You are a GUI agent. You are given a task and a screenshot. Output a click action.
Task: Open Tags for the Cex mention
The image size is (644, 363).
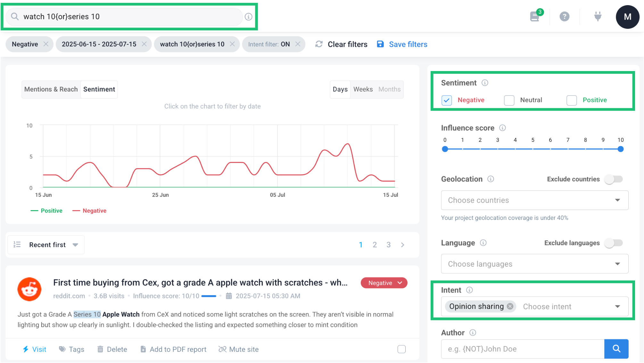71,349
